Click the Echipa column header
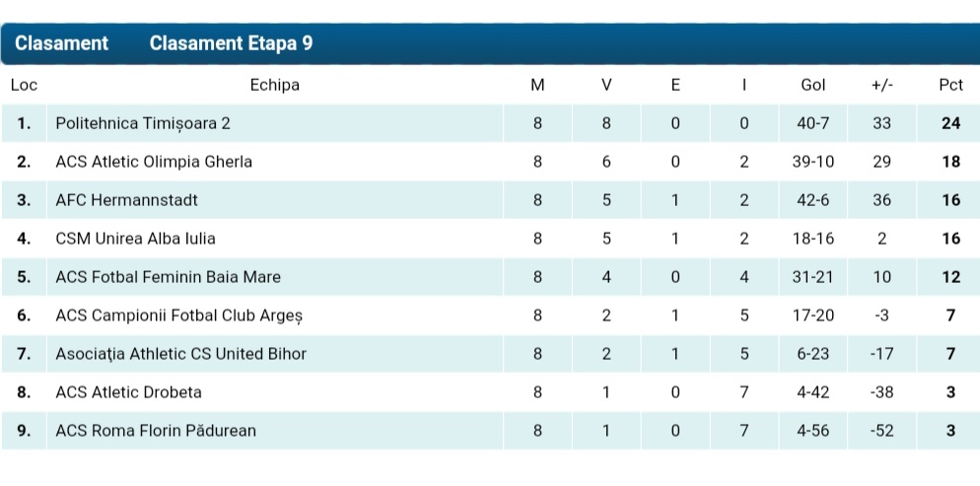 click(x=275, y=85)
